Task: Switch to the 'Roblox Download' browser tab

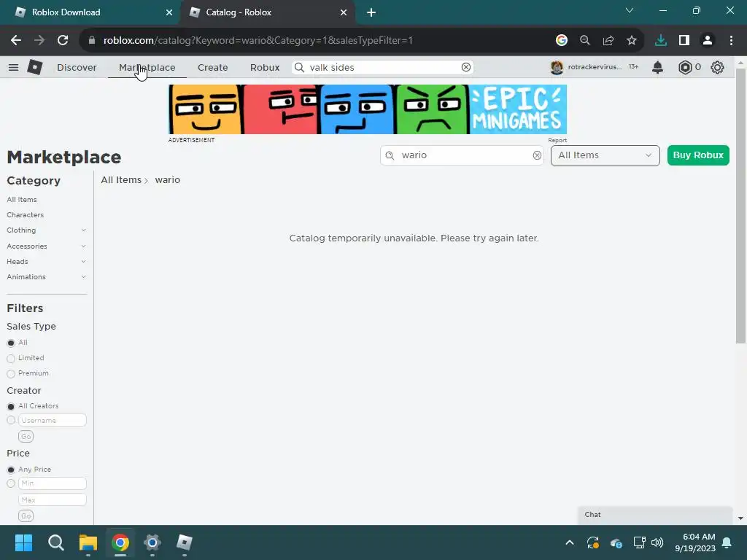Action: [x=90, y=12]
